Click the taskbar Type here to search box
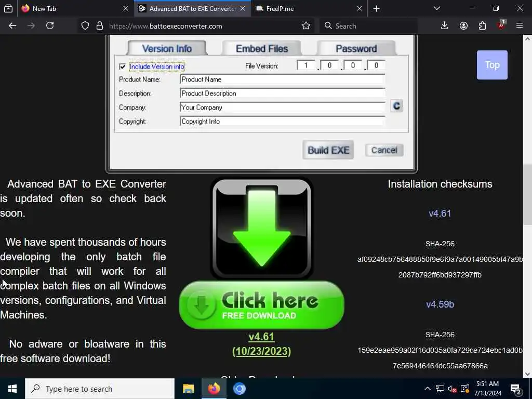The height and width of the screenshot is (399, 532). click(100, 389)
